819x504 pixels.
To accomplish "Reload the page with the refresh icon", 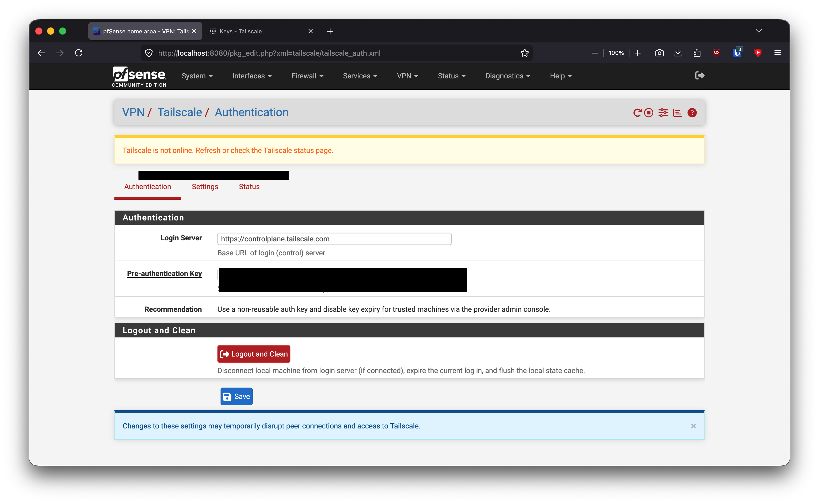I will pos(79,53).
